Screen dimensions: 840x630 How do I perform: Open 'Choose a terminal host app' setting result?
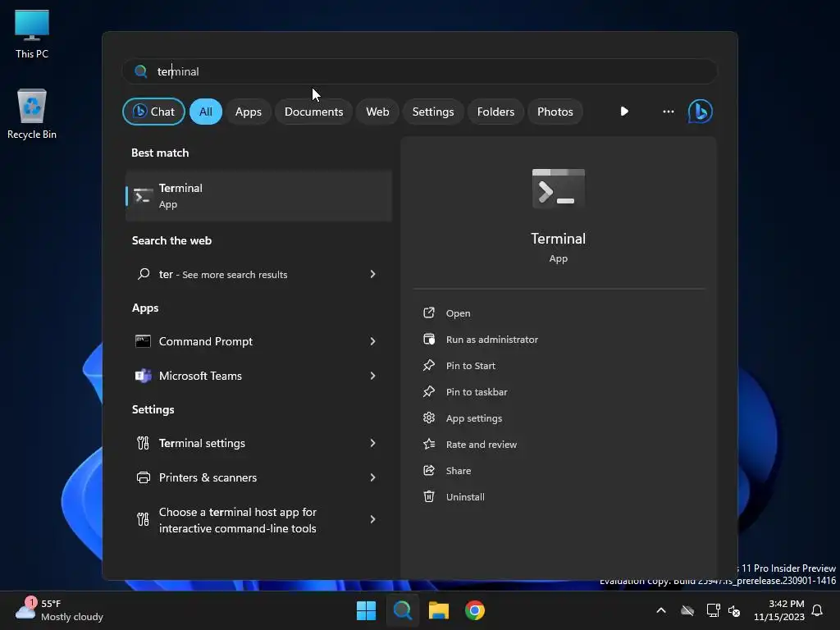pyautogui.click(x=258, y=519)
